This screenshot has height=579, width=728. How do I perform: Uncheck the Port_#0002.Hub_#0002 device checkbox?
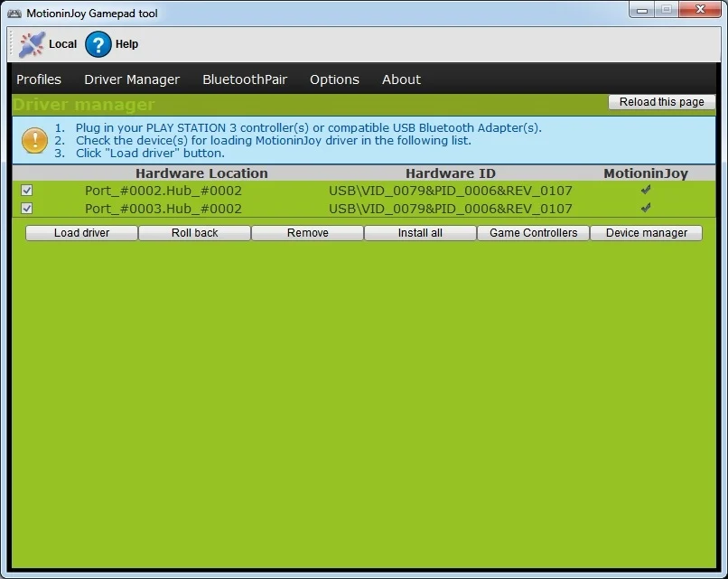tap(26, 191)
